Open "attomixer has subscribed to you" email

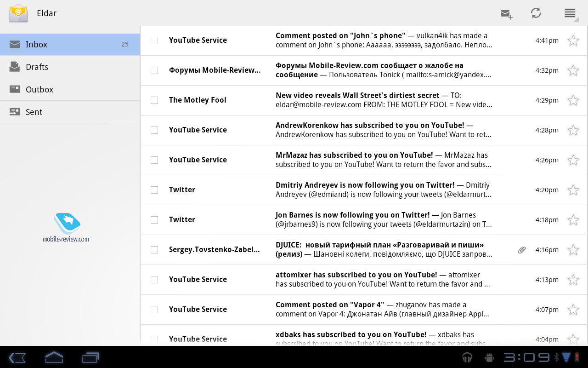(363, 280)
